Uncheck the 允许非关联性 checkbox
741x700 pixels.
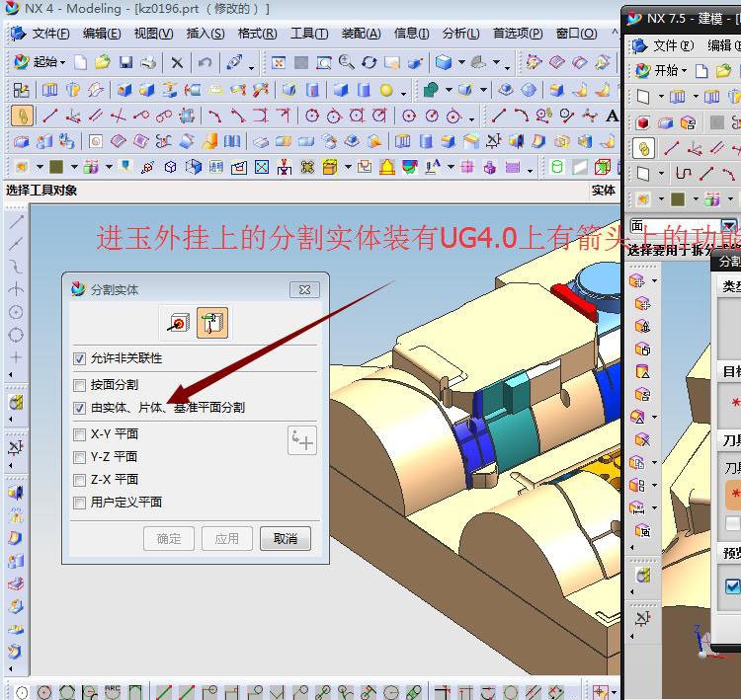(80, 358)
